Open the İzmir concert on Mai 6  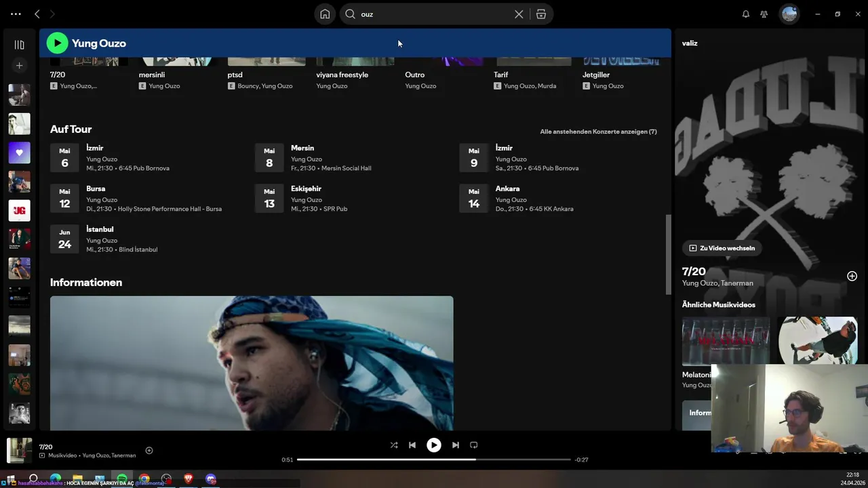148,158
